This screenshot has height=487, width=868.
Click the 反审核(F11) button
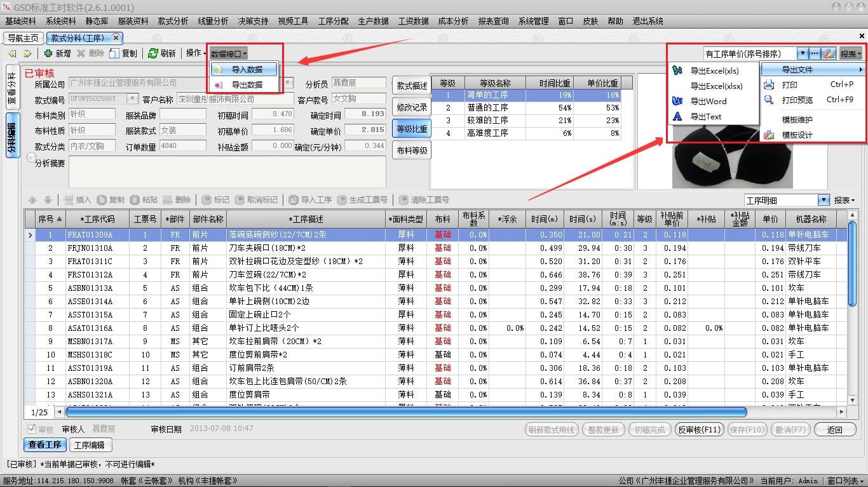pyautogui.click(x=698, y=430)
